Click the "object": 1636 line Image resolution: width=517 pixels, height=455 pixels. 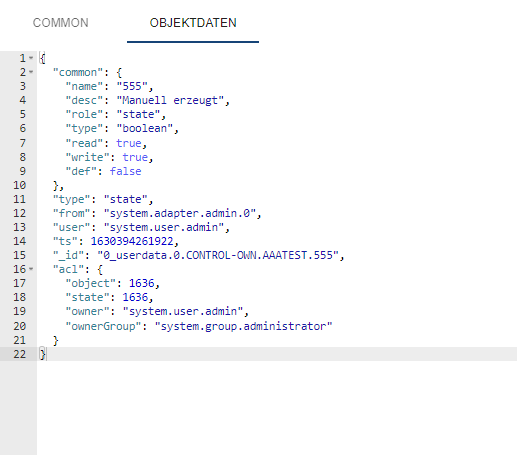point(113,283)
